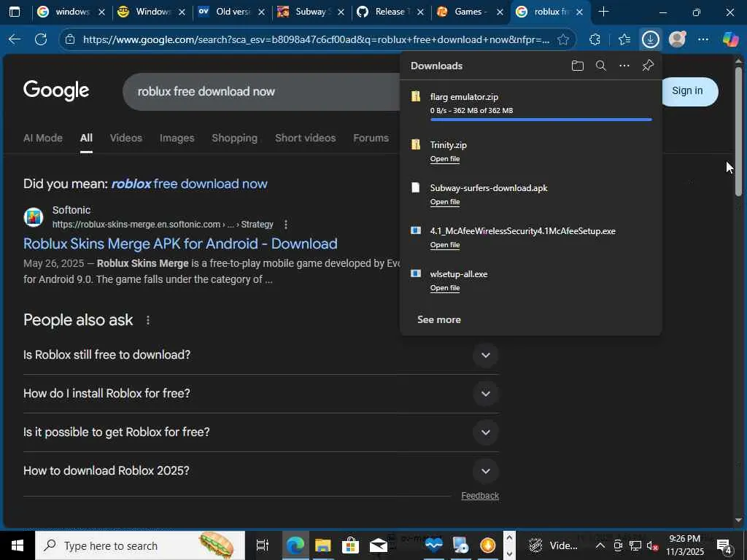
Task: Search downloads with the magnifier icon
Action: (601, 66)
